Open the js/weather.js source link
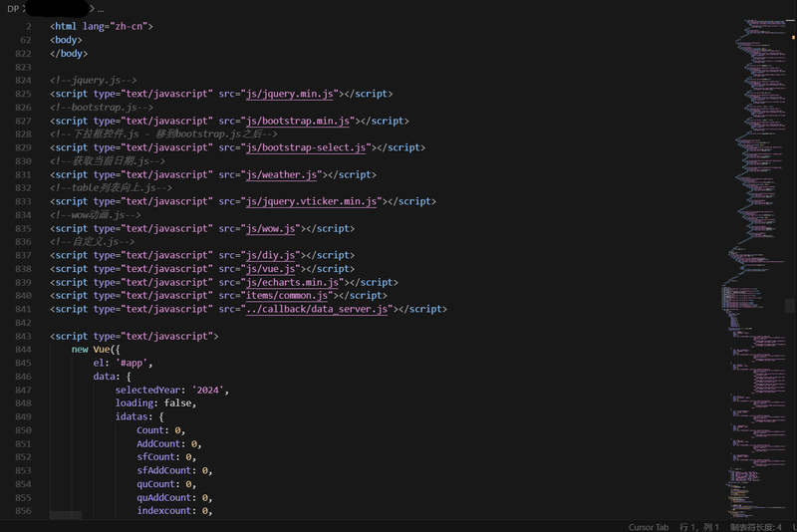 pyautogui.click(x=282, y=174)
